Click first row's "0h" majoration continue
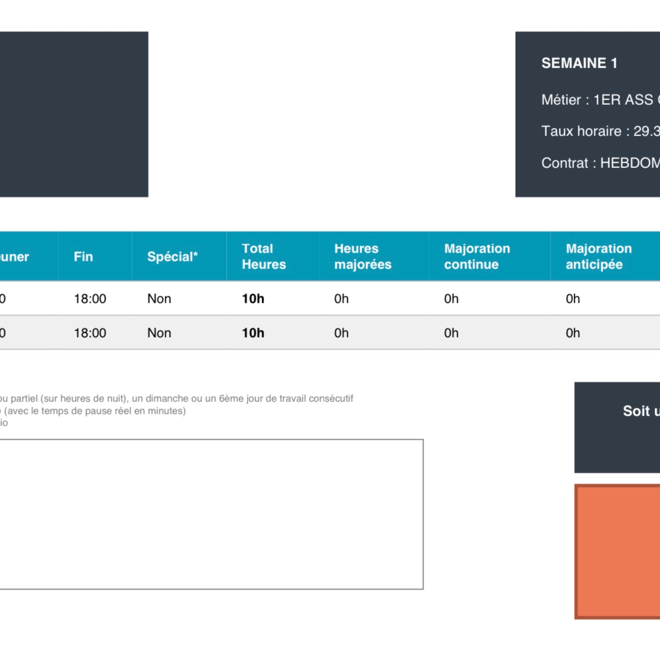660x664 pixels. click(x=451, y=299)
